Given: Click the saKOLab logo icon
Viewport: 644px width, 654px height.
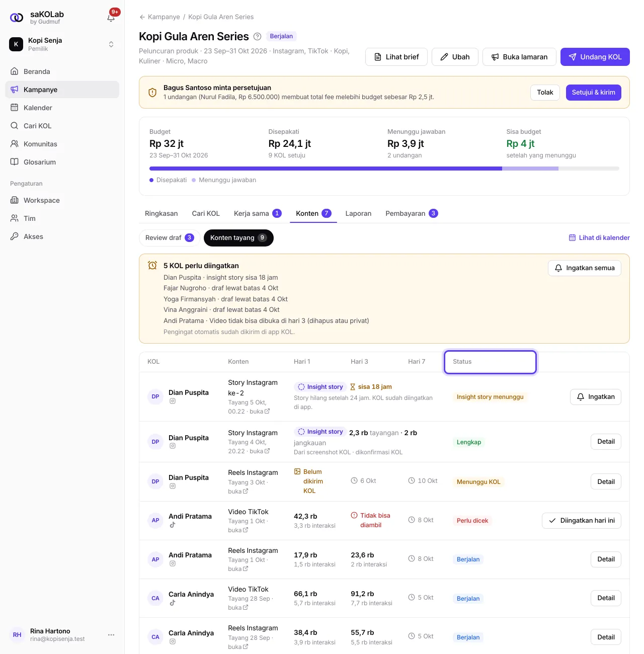Looking at the screenshot, I should click(17, 18).
